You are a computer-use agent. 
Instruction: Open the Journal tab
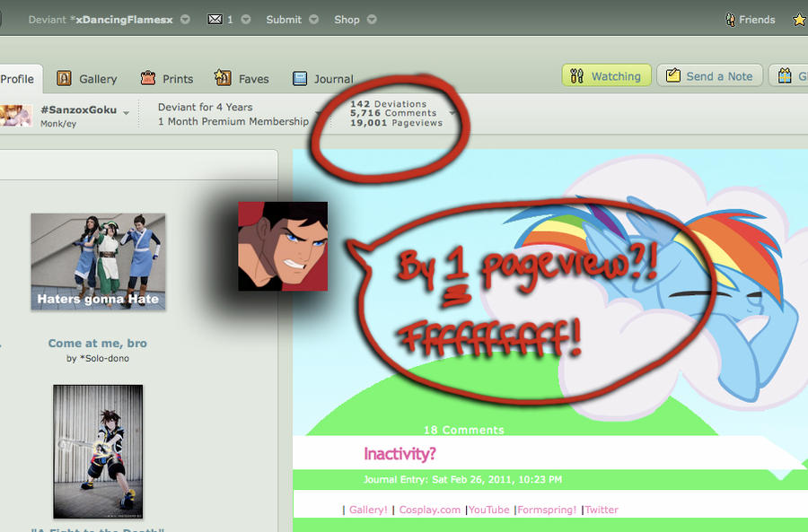coord(322,79)
